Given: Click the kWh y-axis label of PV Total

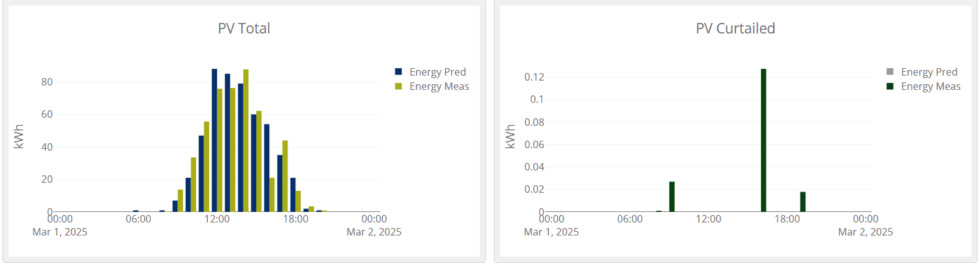Looking at the screenshot, I should (19, 136).
